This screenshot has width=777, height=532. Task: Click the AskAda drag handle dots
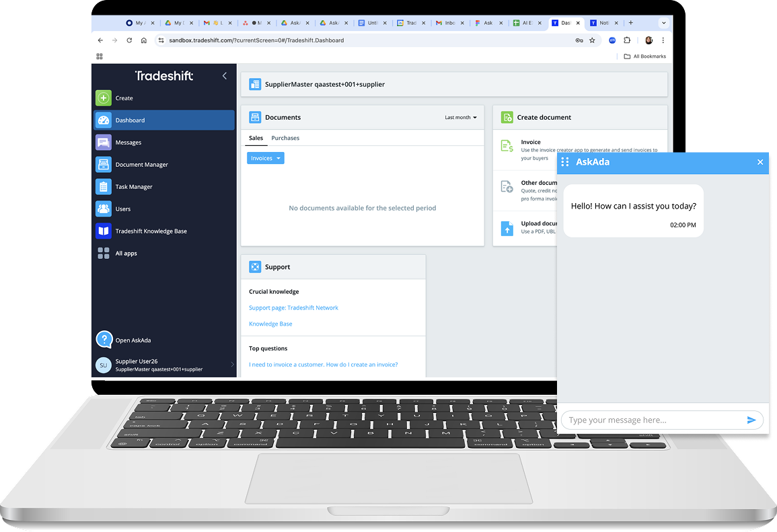[x=565, y=162]
